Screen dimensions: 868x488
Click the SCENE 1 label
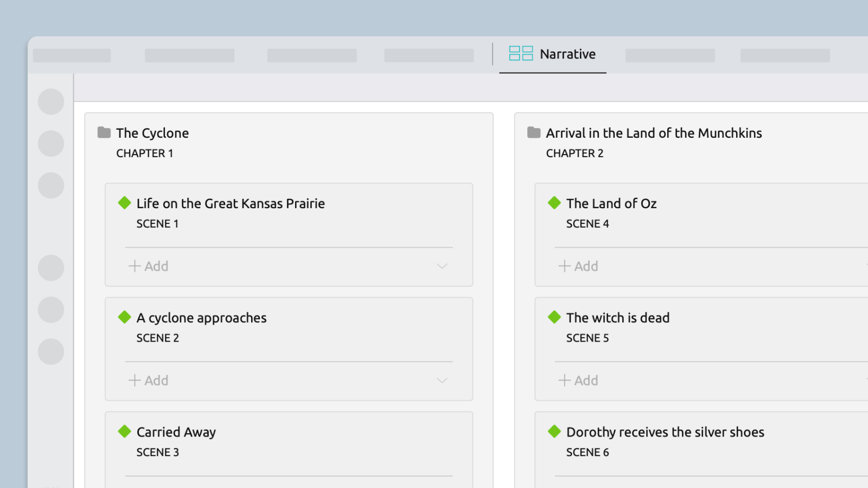[x=157, y=224]
